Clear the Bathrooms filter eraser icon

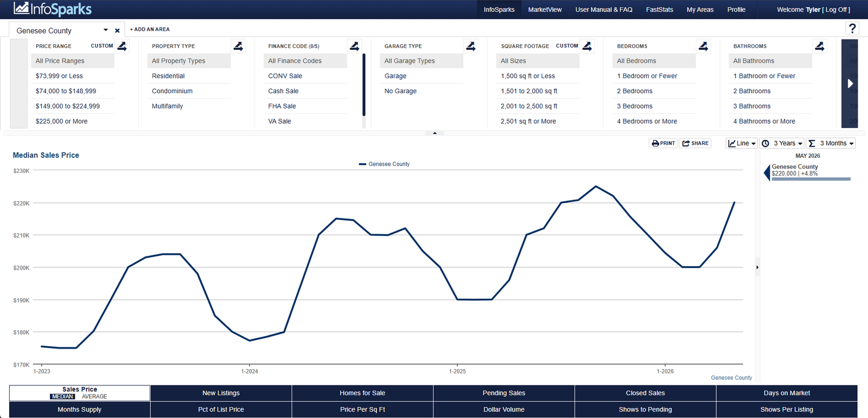(x=820, y=46)
